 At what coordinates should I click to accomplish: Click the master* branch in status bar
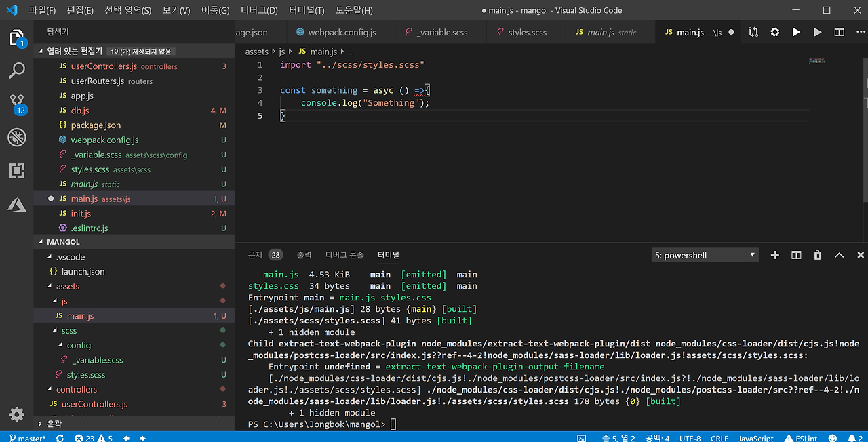tap(27, 438)
